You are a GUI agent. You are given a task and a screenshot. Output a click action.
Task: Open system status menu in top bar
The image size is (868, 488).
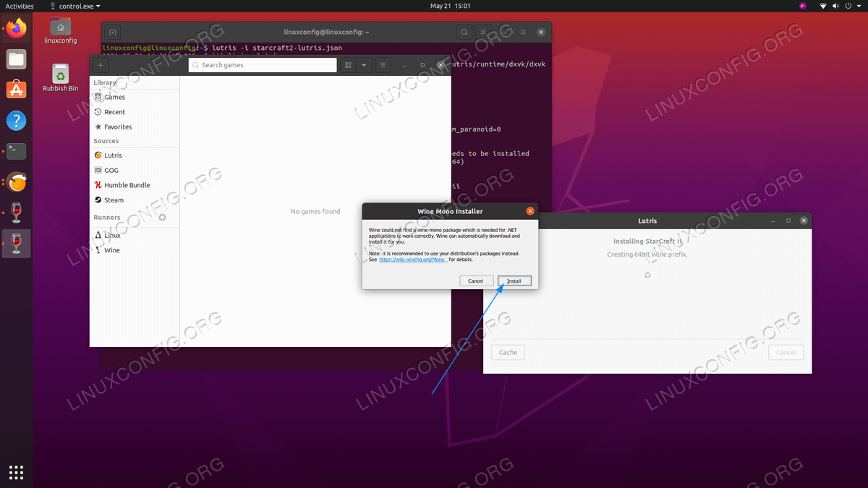tap(839, 6)
